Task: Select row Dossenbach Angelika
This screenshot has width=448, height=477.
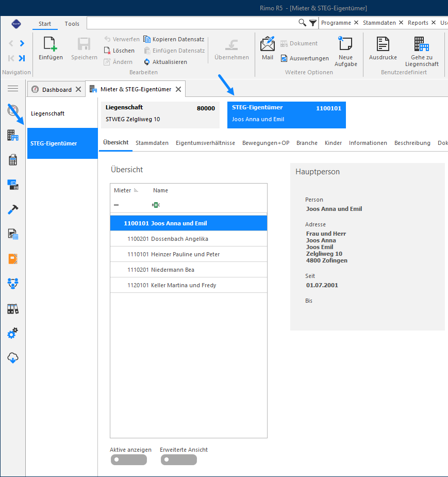Action: point(189,239)
